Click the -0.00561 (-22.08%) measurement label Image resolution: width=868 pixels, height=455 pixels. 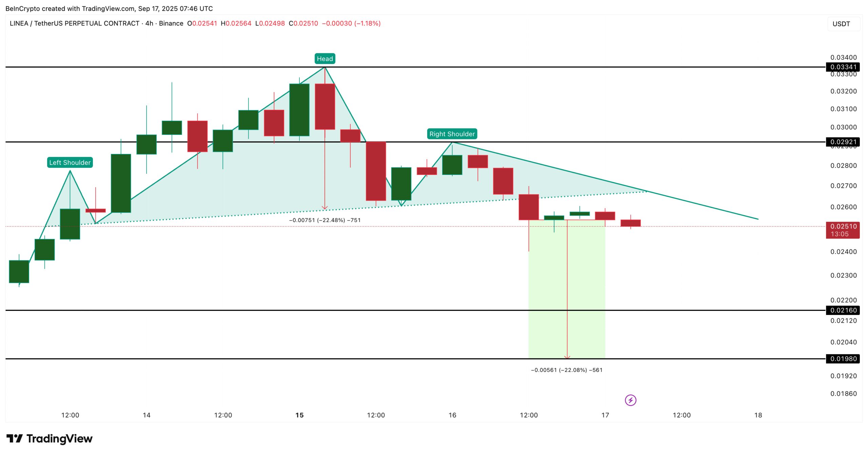click(567, 370)
